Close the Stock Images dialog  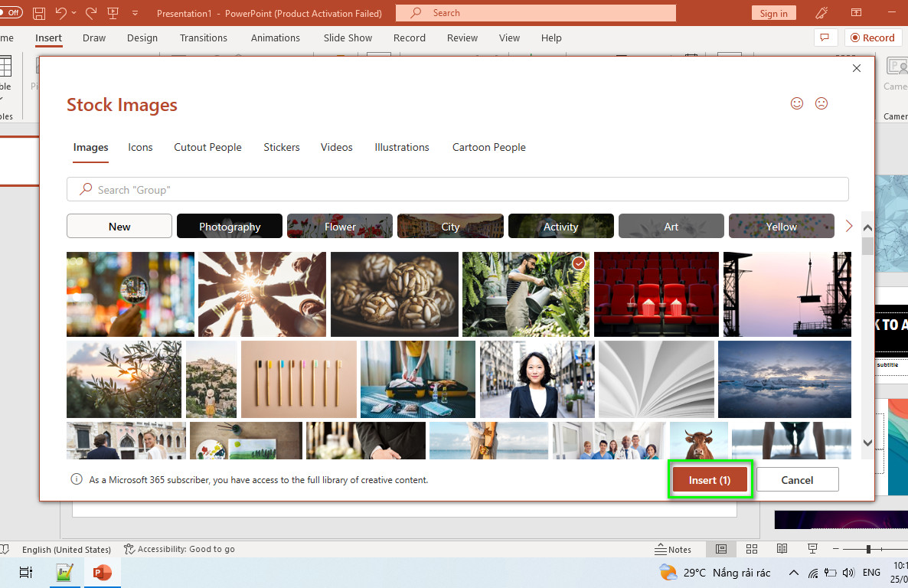(x=857, y=68)
